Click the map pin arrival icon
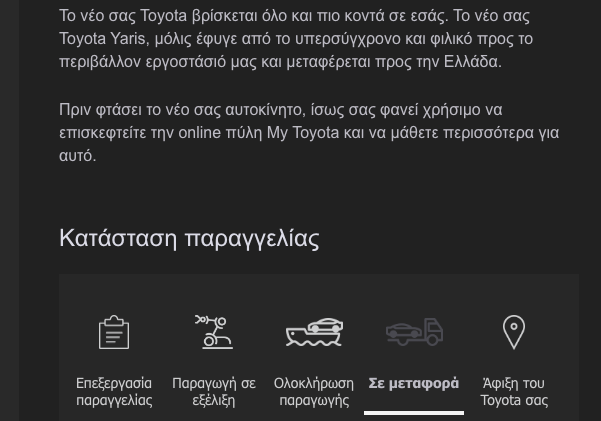601x421 pixels. tap(514, 332)
